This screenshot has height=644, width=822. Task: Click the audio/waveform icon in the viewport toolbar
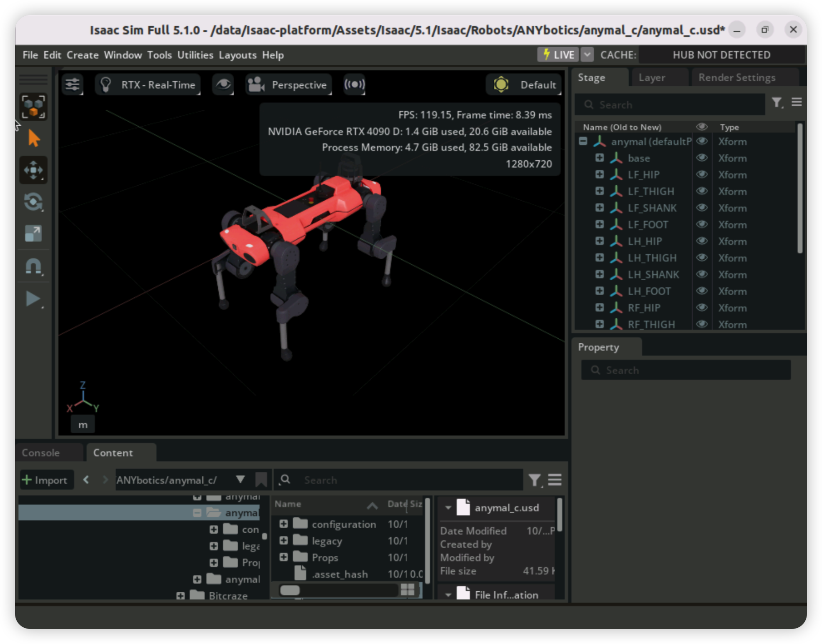coord(354,84)
